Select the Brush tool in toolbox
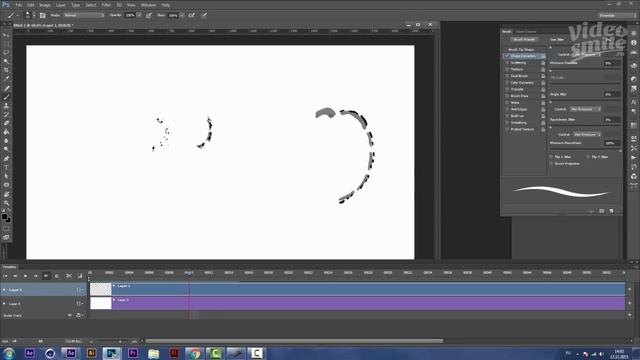The image size is (640, 360). (6, 97)
